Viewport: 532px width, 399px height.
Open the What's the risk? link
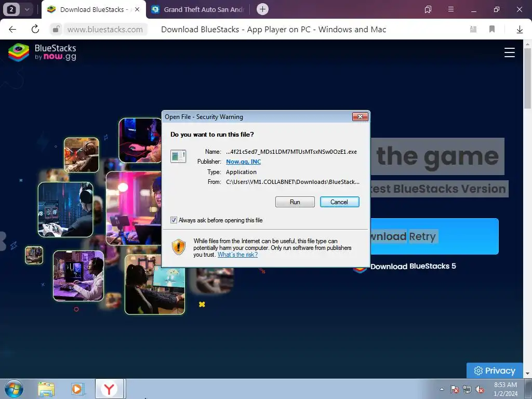pyautogui.click(x=237, y=255)
